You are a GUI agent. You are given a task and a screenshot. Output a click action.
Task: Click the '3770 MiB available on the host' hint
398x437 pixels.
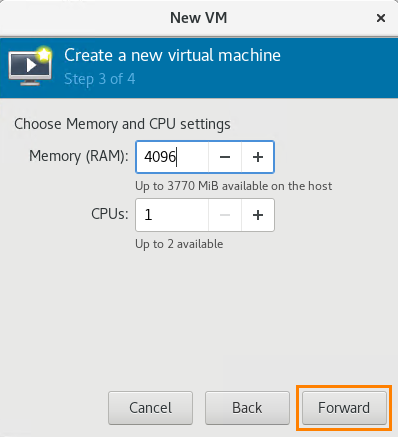point(250,186)
